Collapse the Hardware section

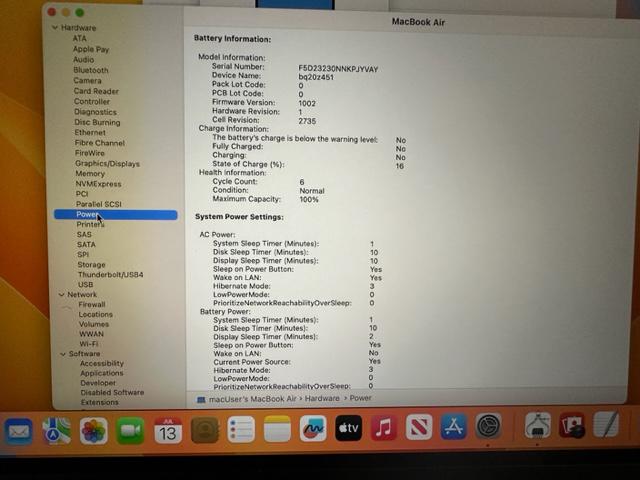pos(55,27)
